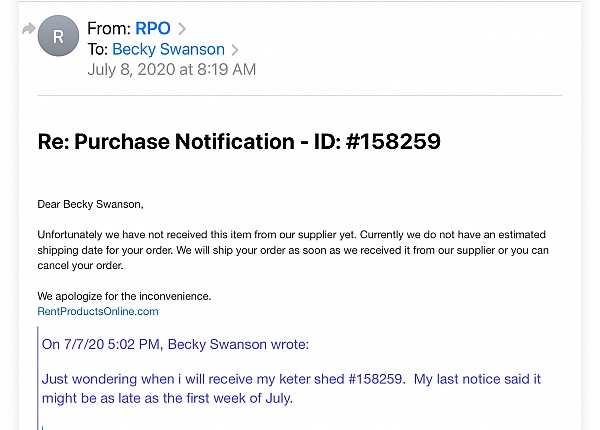Image resolution: width=600 pixels, height=430 pixels.
Task: Click the 'To:' header label
Action: [98, 49]
